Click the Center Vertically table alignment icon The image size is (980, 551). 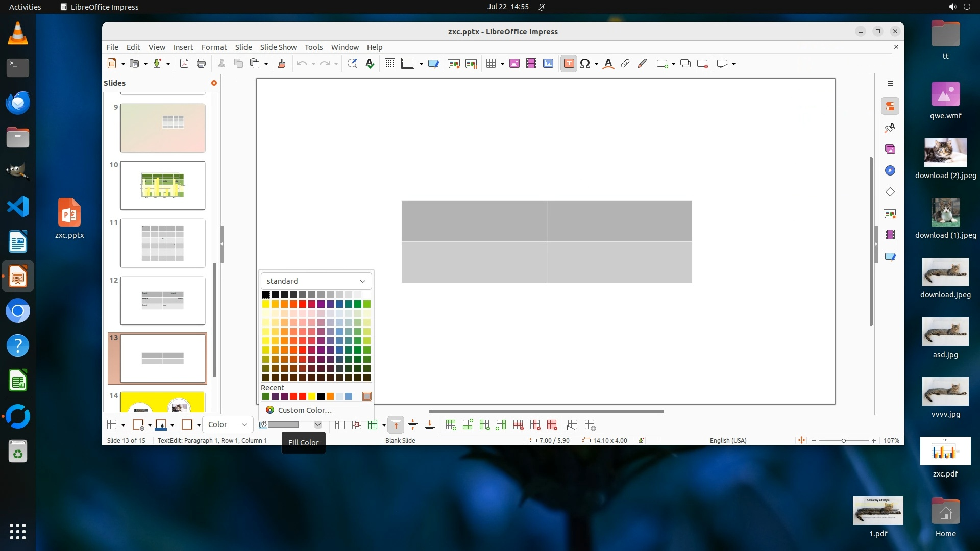coord(413,425)
